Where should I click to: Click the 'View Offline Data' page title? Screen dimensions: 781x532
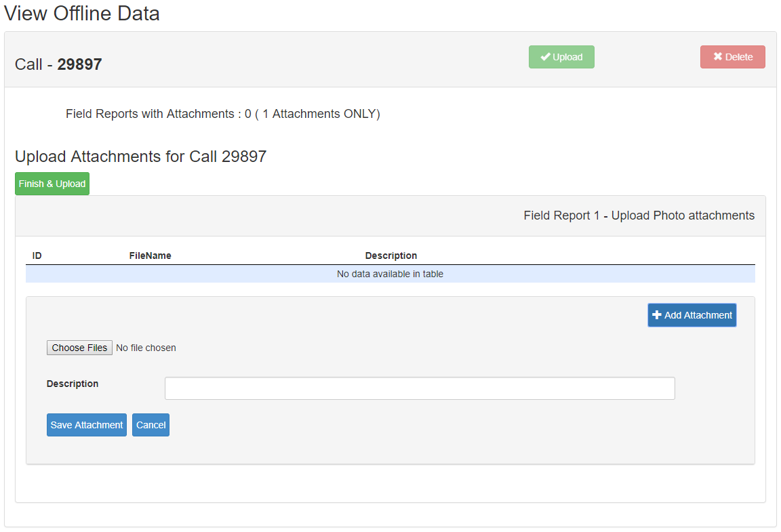tap(82, 13)
